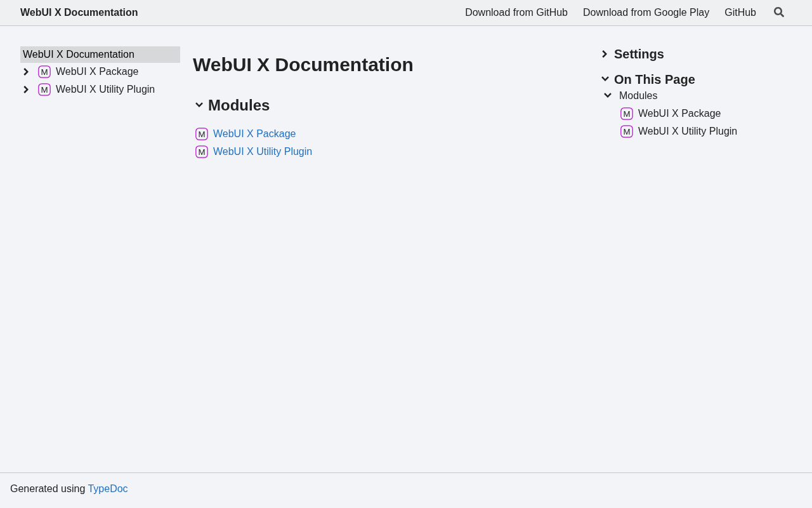The height and width of the screenshot is (508, 812).
Task: Open the WebUI X Package link in Modules
Action: click(x=254, y=134)
